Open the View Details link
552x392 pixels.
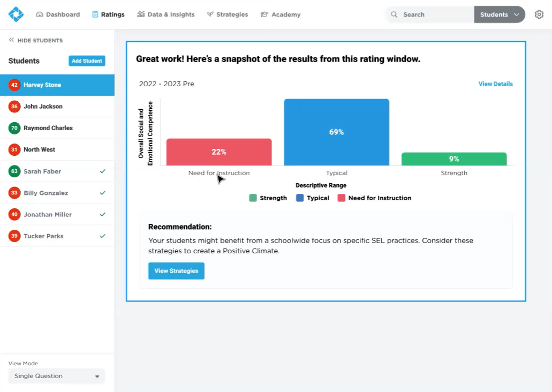pos(495,84)
